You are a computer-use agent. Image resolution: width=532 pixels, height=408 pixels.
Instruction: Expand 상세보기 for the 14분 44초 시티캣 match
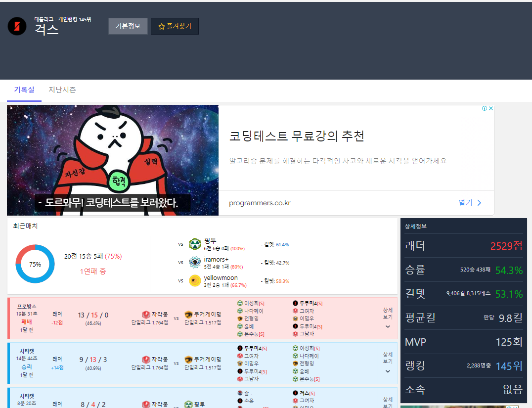pos(388,363)
